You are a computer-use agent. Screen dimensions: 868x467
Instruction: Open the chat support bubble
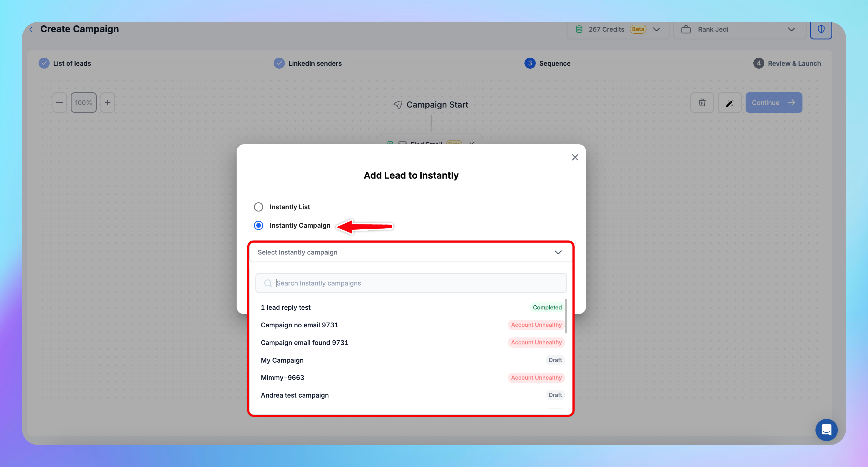pyautogui.click(x=826, y=430)
